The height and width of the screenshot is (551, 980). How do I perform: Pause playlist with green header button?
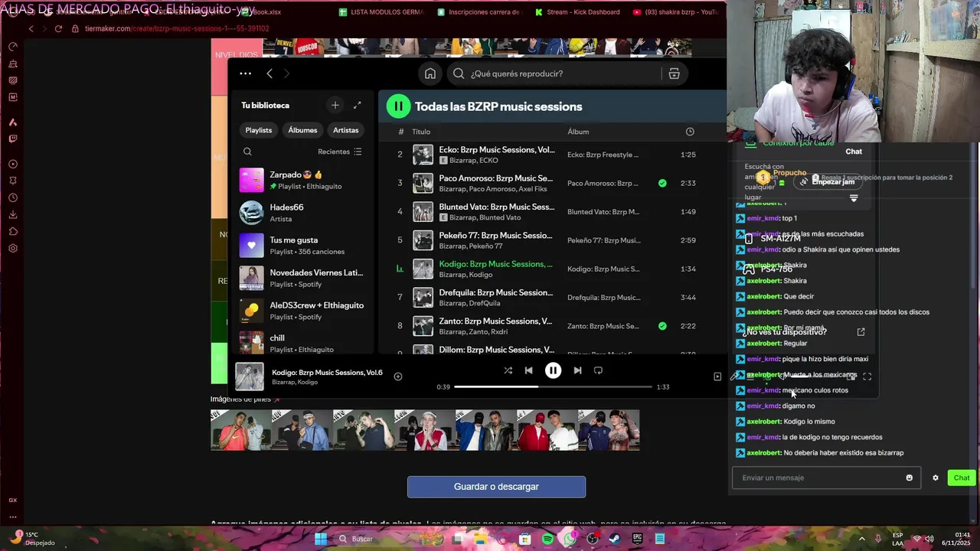[x=398, y=106]
